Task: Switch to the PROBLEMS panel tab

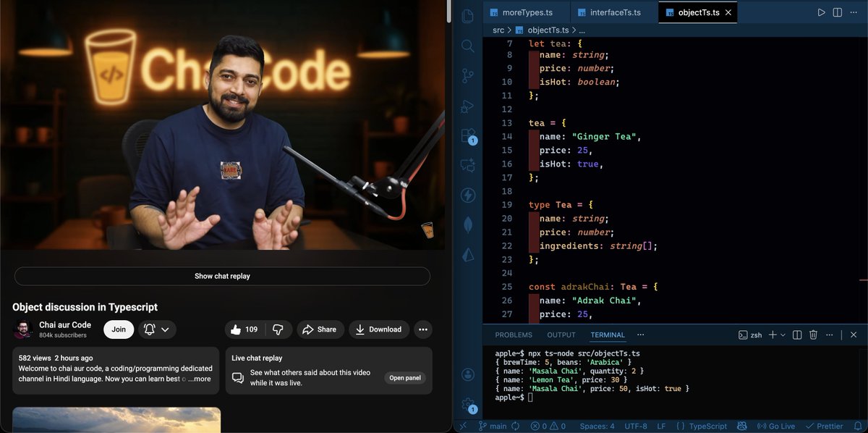Action: (513, 335)
